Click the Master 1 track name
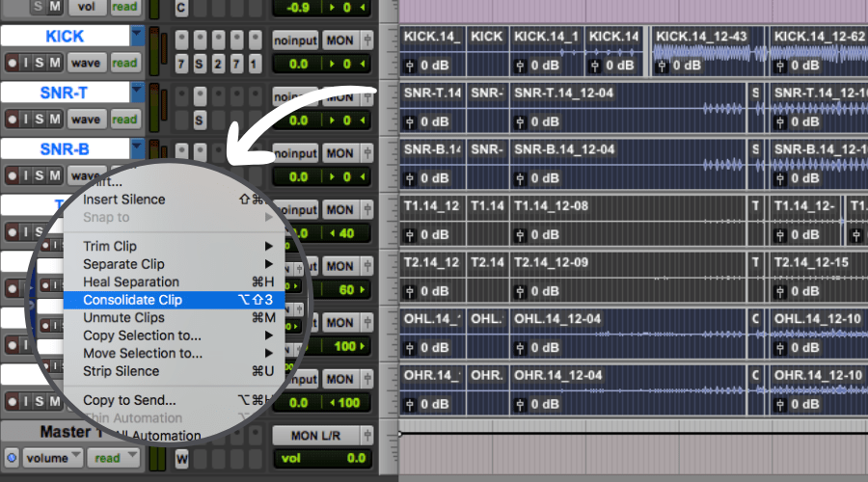This screenshot has width=868, height=482. point(70,432)
